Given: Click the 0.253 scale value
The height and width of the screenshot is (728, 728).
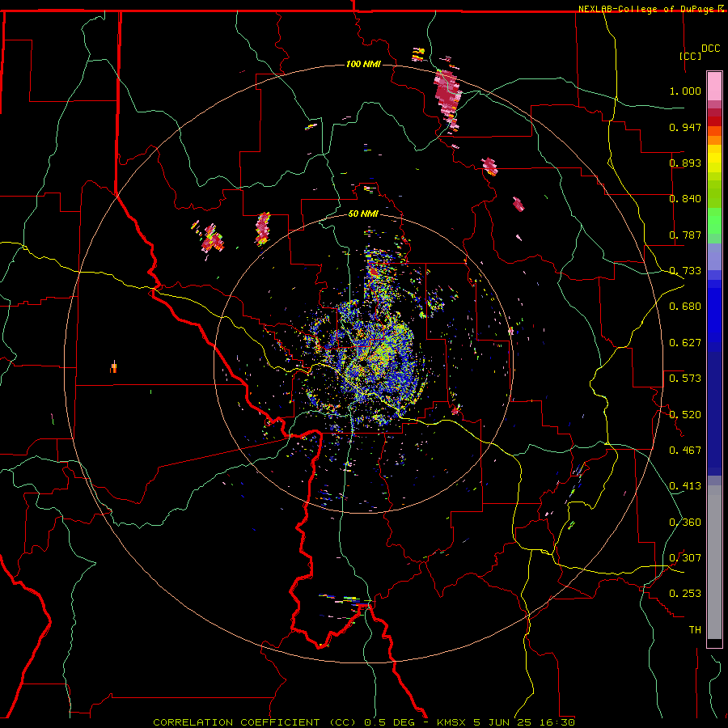Looking at the screenshot, I should pos(685,594).
